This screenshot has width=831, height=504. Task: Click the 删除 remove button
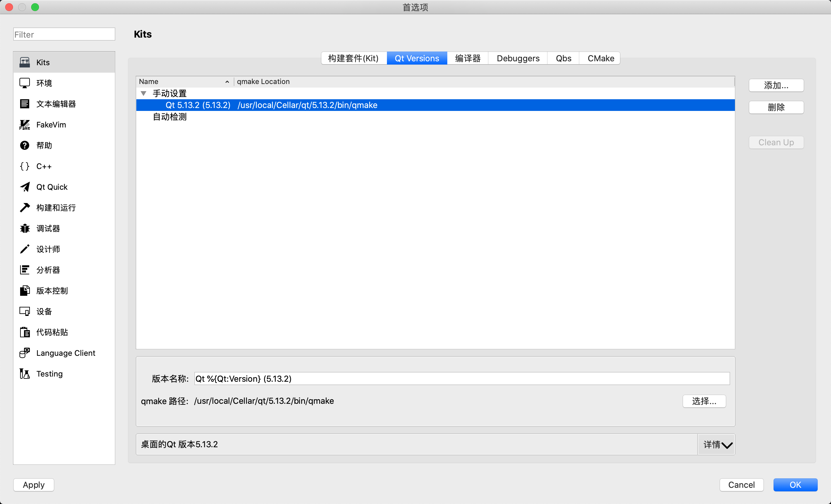pos(776,107)
